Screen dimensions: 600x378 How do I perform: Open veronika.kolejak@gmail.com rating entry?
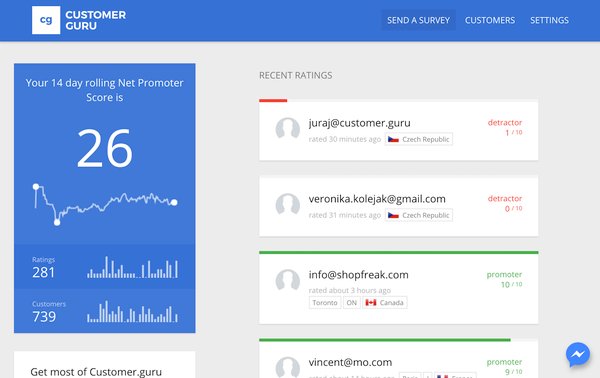pyautogui.click(x=398, y=206)
